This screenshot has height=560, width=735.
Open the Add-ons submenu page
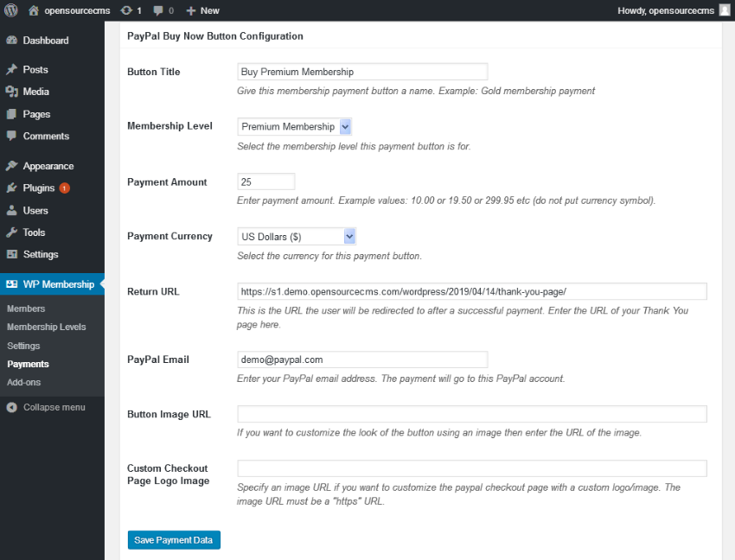click(24, 382)
